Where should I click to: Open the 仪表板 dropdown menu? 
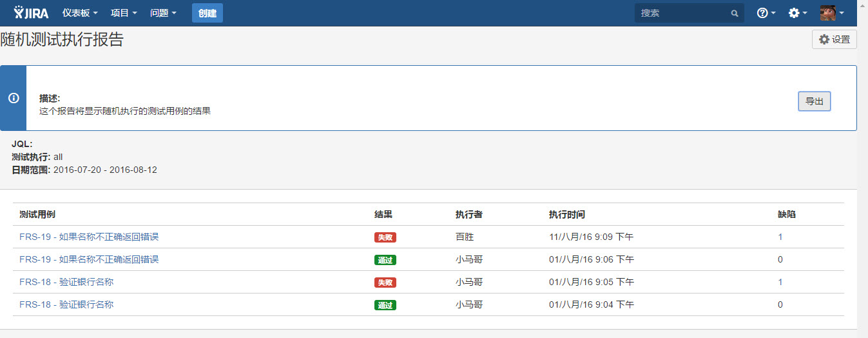[80, 13]
